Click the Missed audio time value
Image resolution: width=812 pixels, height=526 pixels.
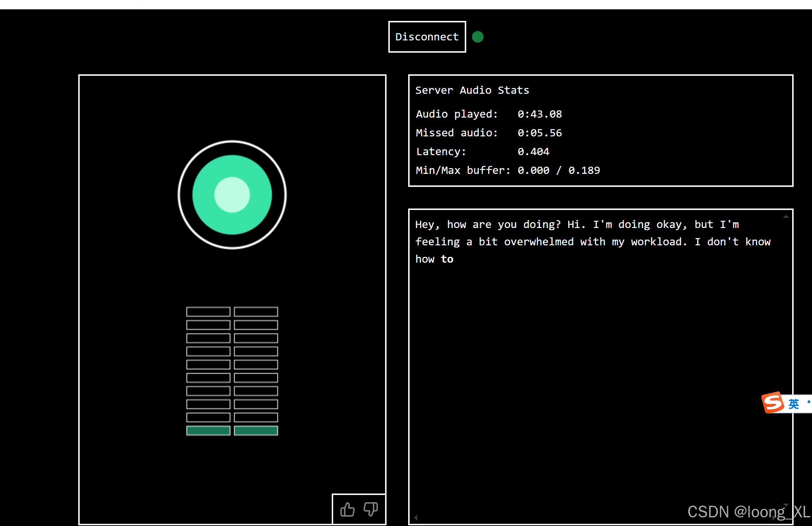tap(539, 133)
